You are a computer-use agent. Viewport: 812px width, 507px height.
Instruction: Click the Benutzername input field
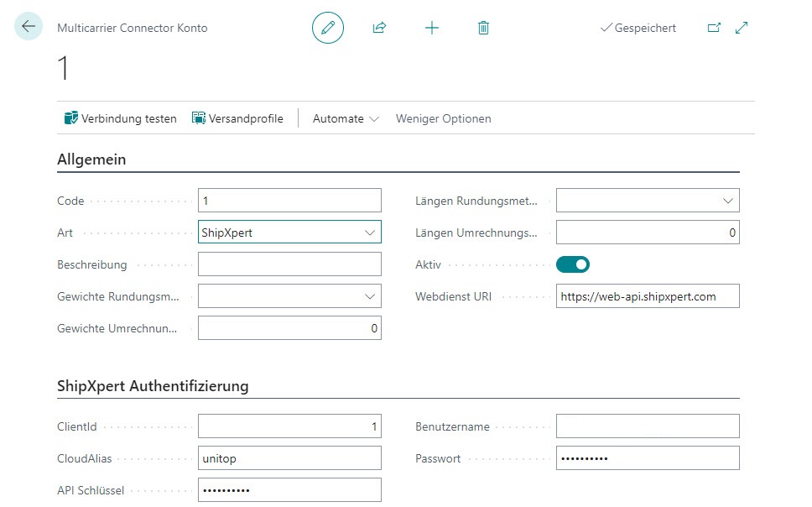(x=647, y=426)
